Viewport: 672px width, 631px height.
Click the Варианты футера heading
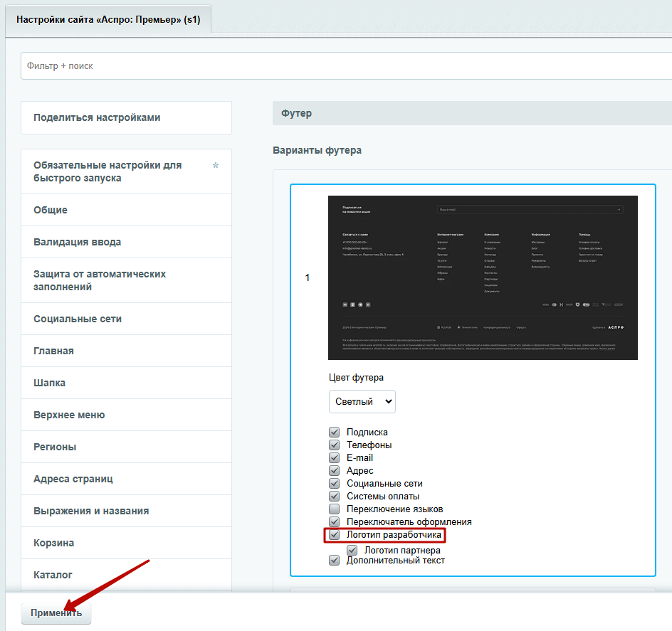pyautogui.click(x=317, y=150)
